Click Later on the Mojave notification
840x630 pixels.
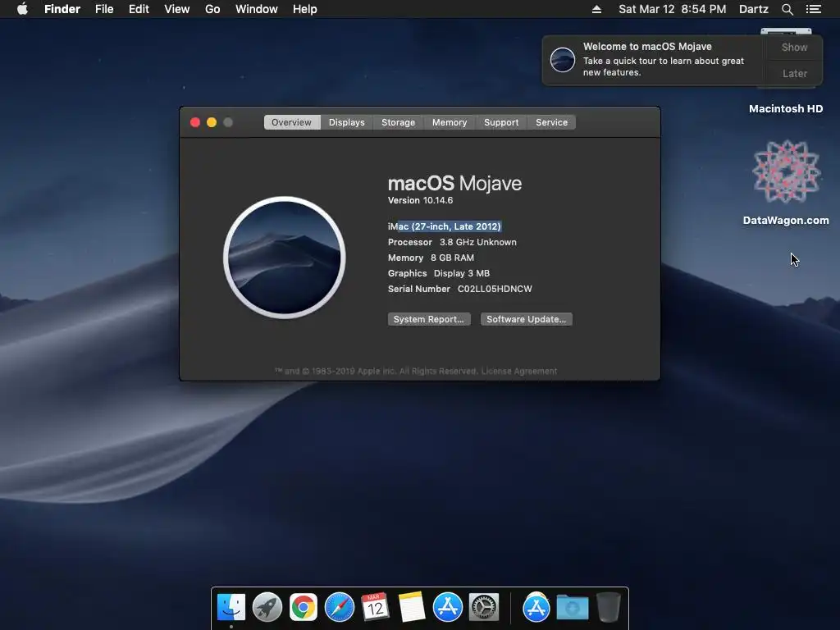click(x=794, y=73)
